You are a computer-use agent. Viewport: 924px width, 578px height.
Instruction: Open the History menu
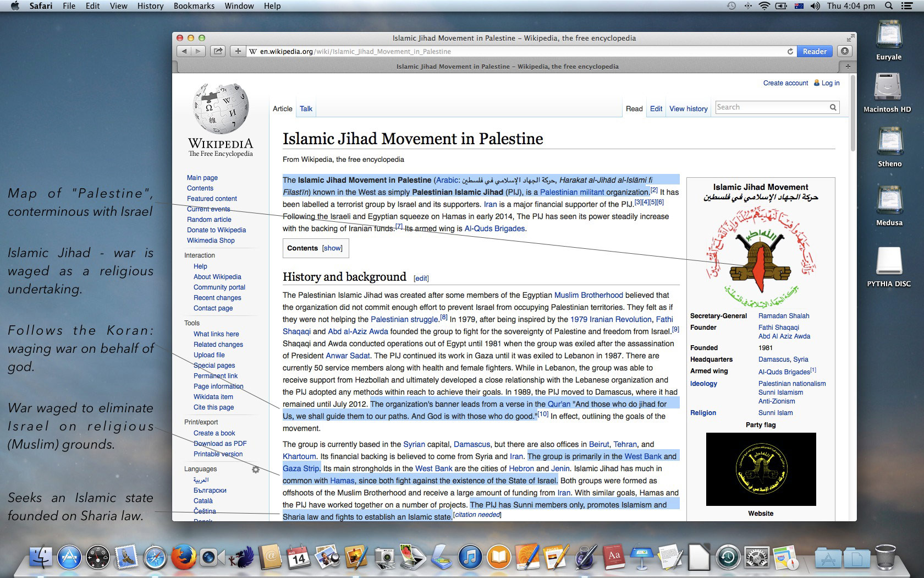(x=150, y=6)
